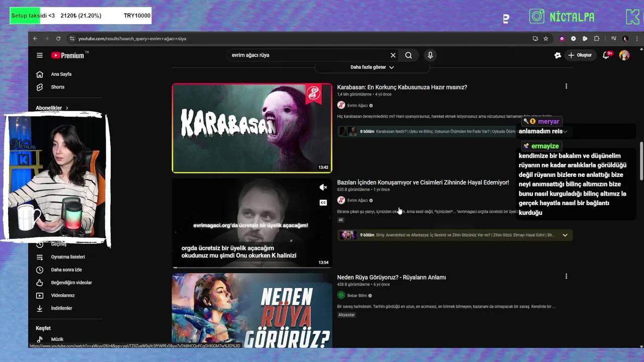Open the notifications bell
Image resolution: width=644 pixels, height=362 pixels.
point(606,55)
